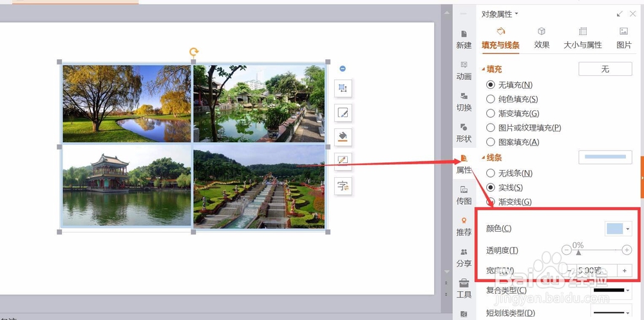Switch to 图片 picture tab
The image size is (644, 320).
[624, 39]
